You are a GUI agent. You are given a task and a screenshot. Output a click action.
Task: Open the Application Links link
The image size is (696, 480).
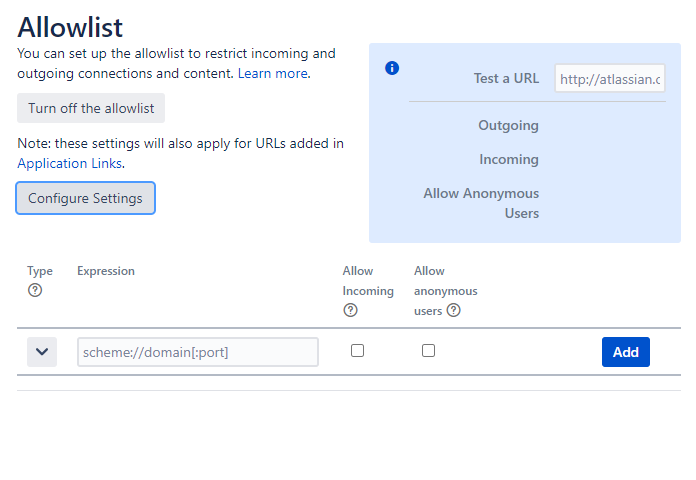(70, 163)
